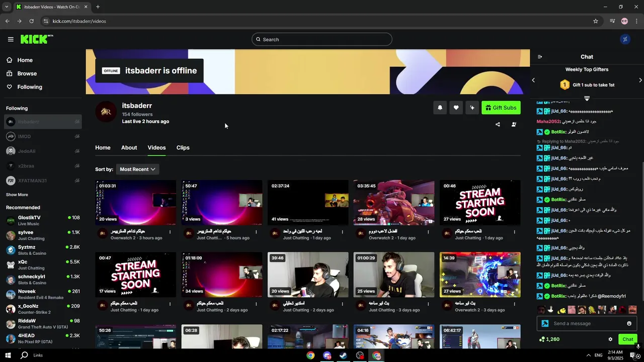Switch to the About tab
The width and height of the screenshot is (644, 362).
coord(129,147)
